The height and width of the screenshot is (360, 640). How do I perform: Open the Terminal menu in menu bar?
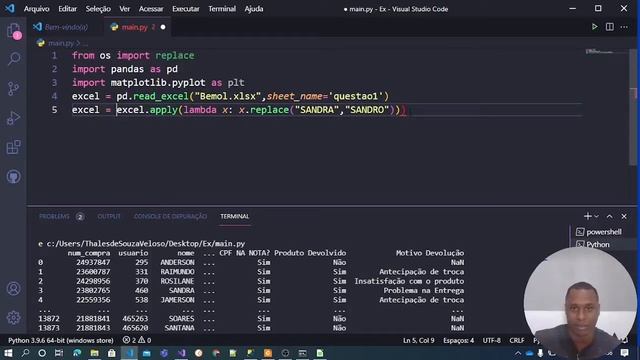(222, 9)
